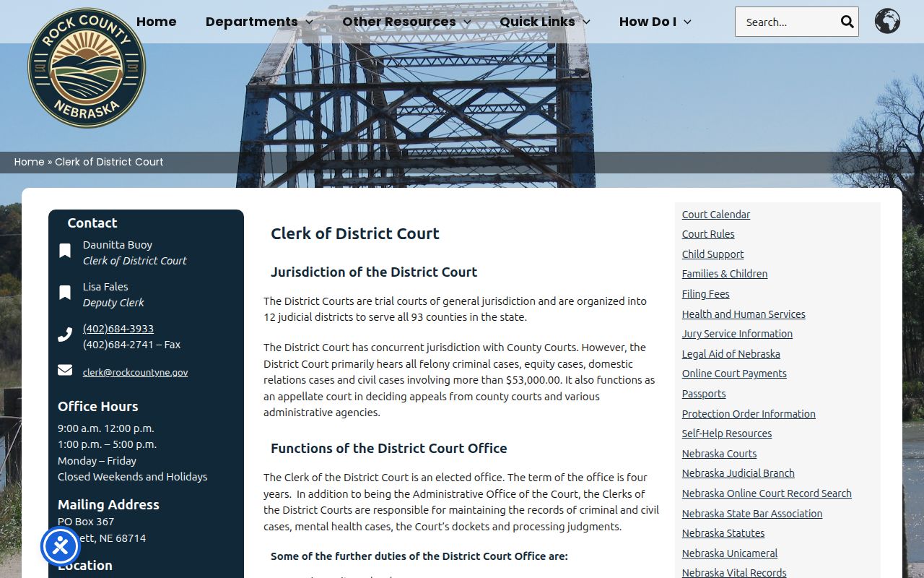
Task: Click the Rock County Nebraska logo
Action: (87, 67)
